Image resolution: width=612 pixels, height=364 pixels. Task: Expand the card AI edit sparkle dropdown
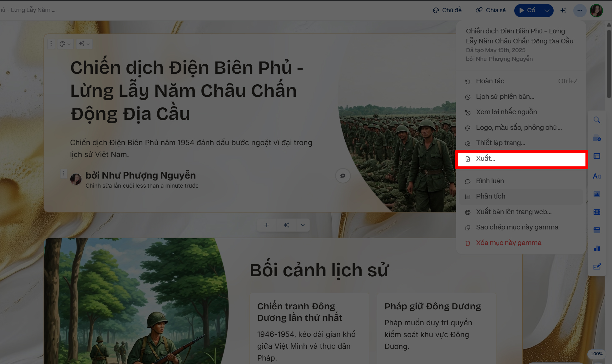[84, 44]
